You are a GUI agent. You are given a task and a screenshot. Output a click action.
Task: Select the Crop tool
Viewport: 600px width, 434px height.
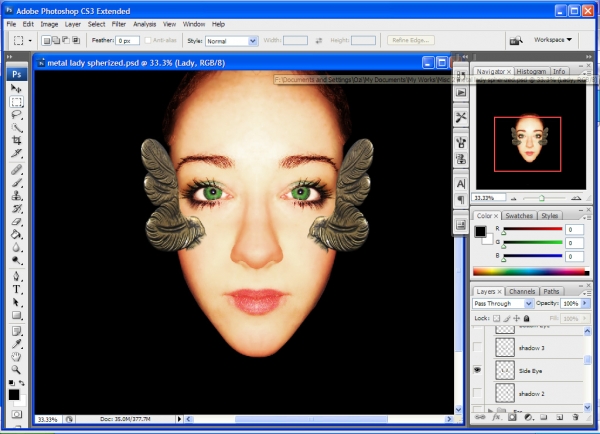pyautogui.click(x=16, y=140)
